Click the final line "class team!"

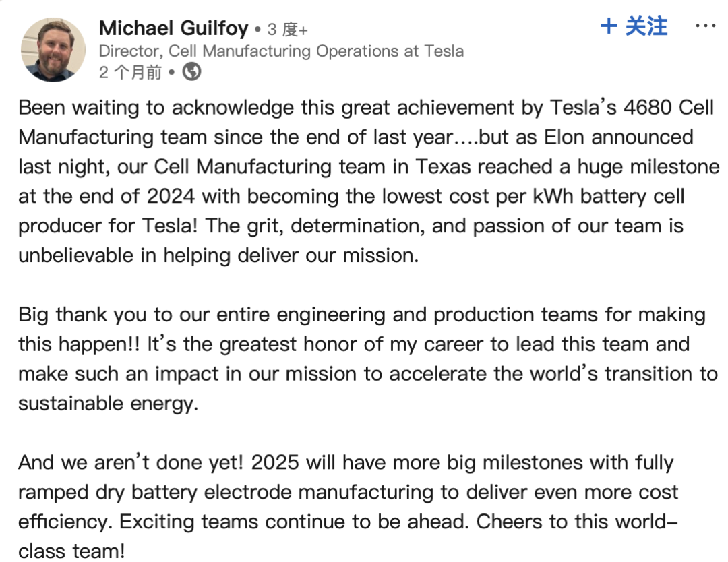(x=71, y=551)
